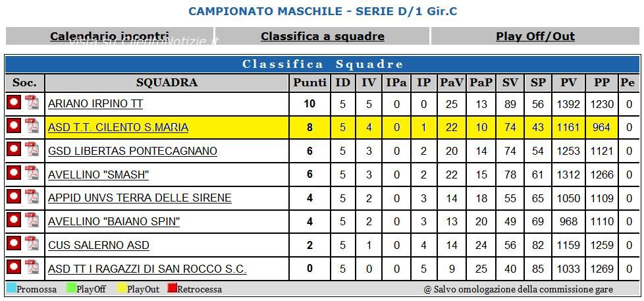Image resolution: width=644 pixels, height=301 pixels.
Task: Click the Punti column header
Action: (x=309, y=82)
